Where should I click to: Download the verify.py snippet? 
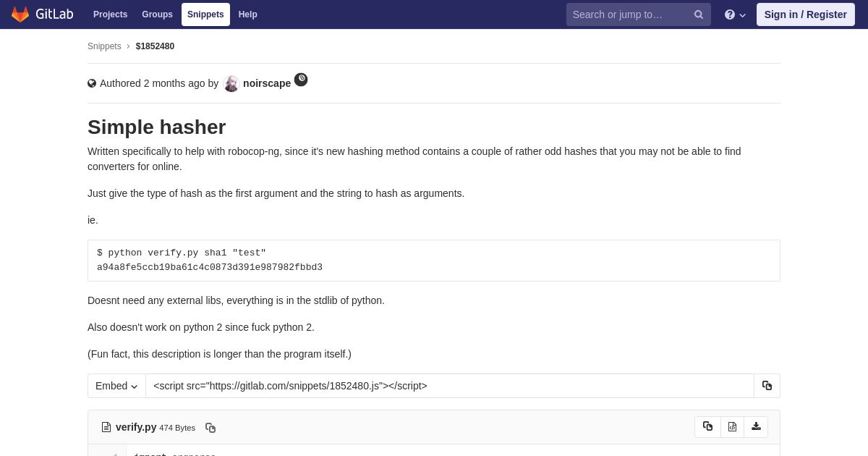pyautogui.click(x=756, y=427)
